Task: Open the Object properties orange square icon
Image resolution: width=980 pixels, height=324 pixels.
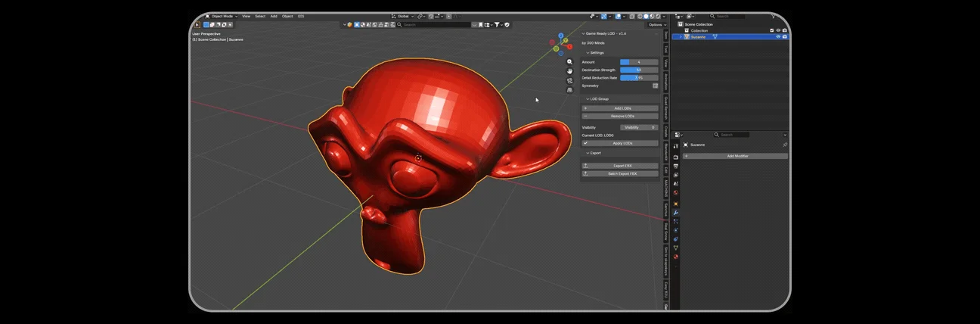Action: tap(675, 204)
